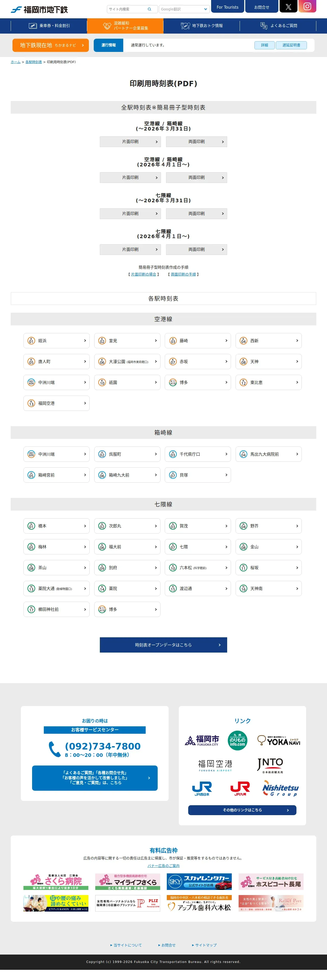Open the Instagram icon in the header
The height and width of the screenshot is (980, 327).
click(307, 6)
